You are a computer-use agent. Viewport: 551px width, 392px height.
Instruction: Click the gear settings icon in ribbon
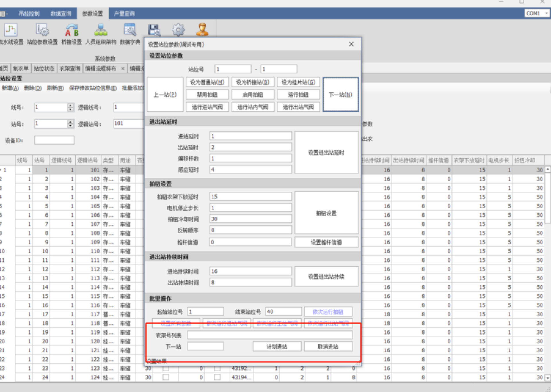178,30
